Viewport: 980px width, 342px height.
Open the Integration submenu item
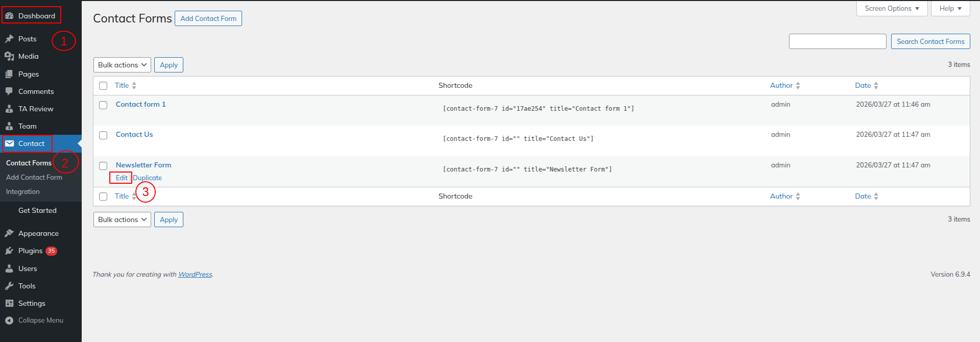tap(23, 192)
